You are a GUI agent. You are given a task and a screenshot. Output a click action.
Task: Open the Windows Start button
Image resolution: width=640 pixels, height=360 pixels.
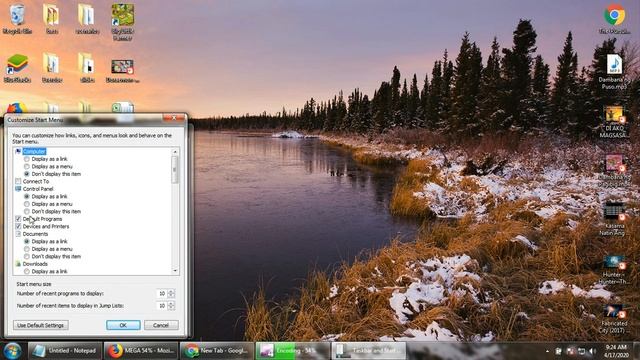(x=12, y=351)
